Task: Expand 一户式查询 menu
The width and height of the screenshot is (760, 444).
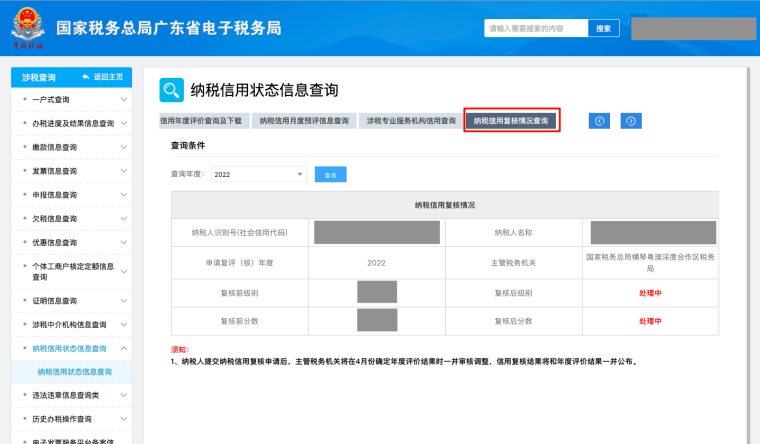Action: [71, 99]
